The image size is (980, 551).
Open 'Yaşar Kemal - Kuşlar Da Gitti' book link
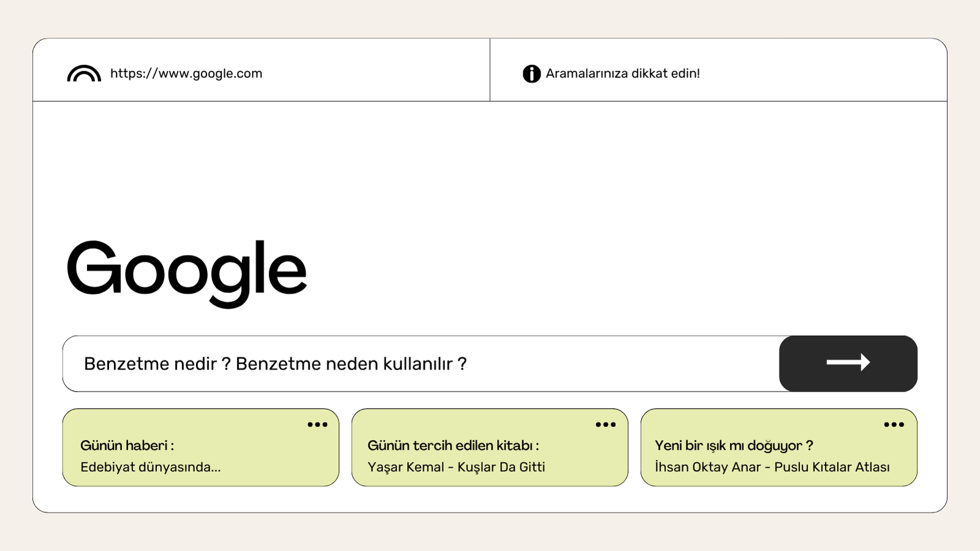pos(456,467)
